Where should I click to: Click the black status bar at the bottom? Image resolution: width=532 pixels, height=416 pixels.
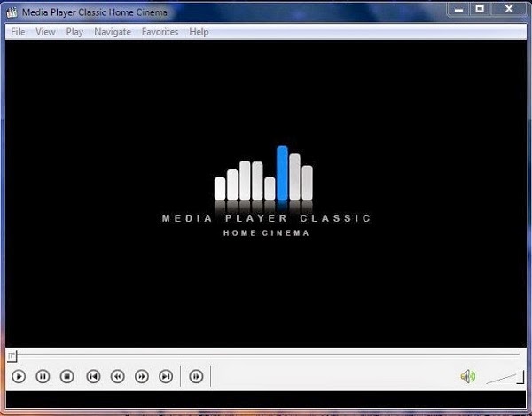[x=266, y=400]
